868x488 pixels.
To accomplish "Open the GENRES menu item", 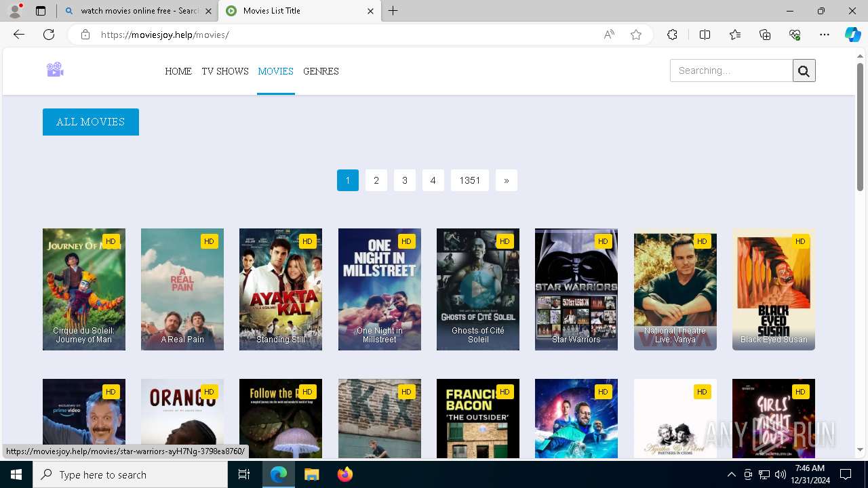I will point(321,71).
